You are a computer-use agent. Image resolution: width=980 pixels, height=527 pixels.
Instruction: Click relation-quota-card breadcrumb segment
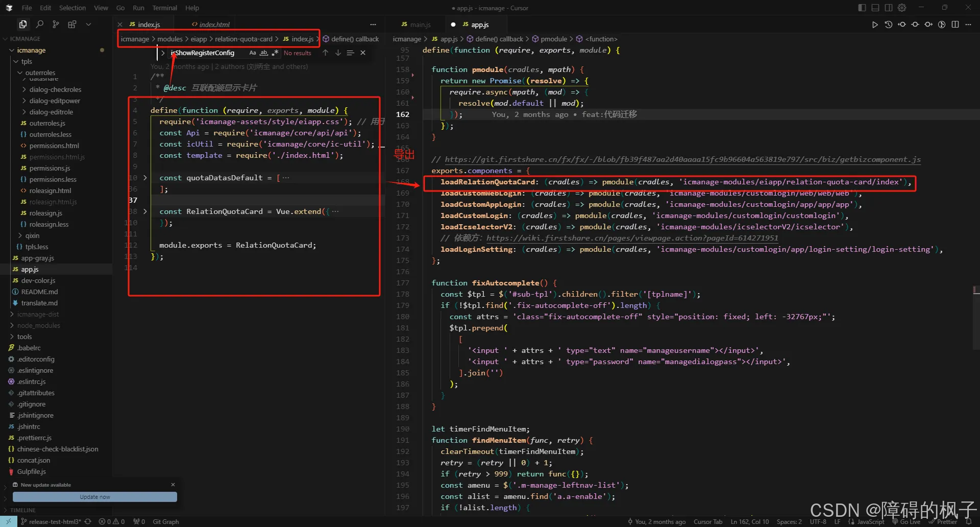coord(243,39)
